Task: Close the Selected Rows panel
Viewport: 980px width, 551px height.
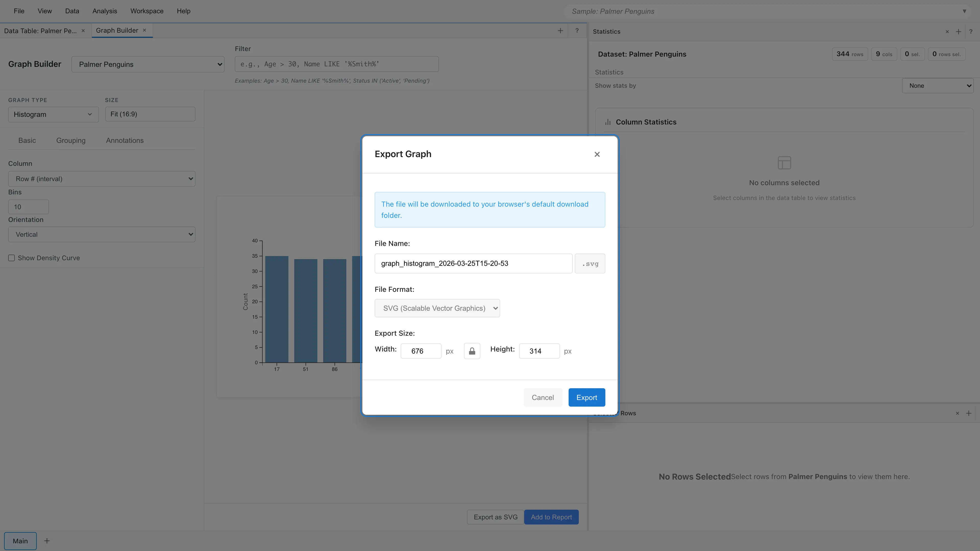Action: (958, 413)
